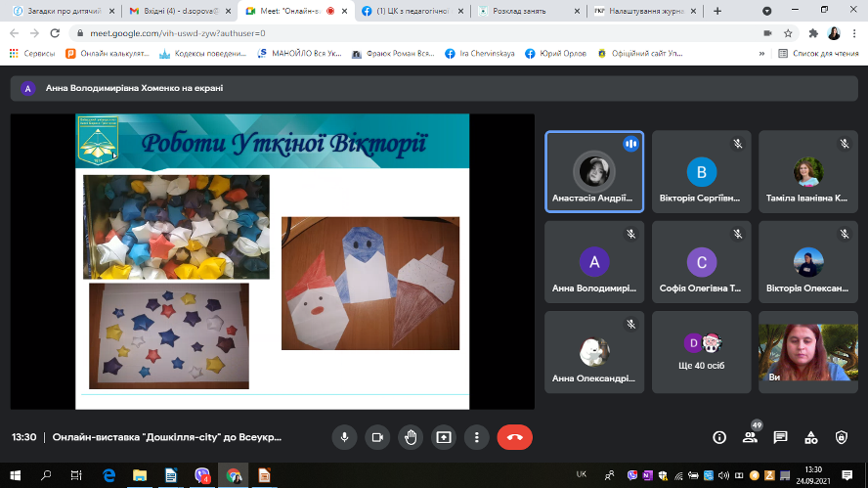Open more options three-dot menu in Meet
Viewport: 868px width, 488px height.
pos(477,437)
